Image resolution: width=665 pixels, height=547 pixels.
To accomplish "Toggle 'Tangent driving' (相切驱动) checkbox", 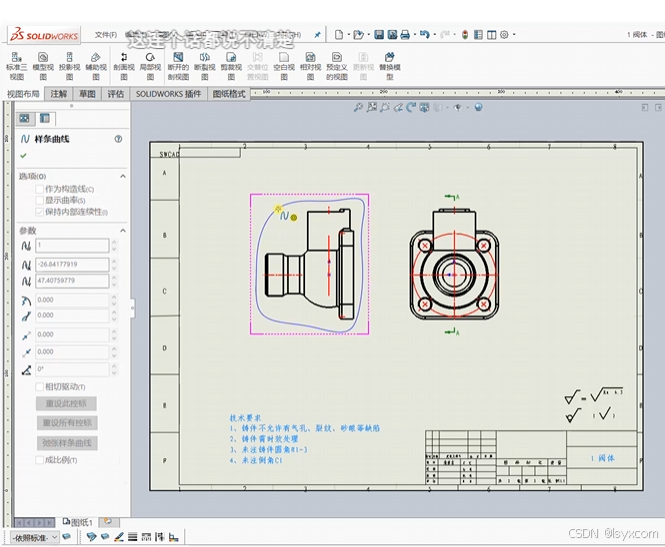I will [x=39, y=386].
